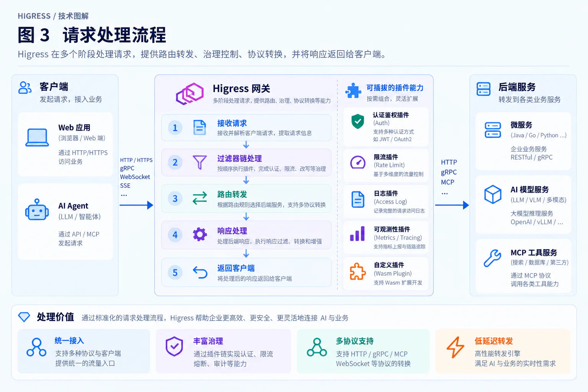Click the HIGRESS / 技术图解 breadcrumb
This screenshot has width=588, height=392.
point(53,16)
